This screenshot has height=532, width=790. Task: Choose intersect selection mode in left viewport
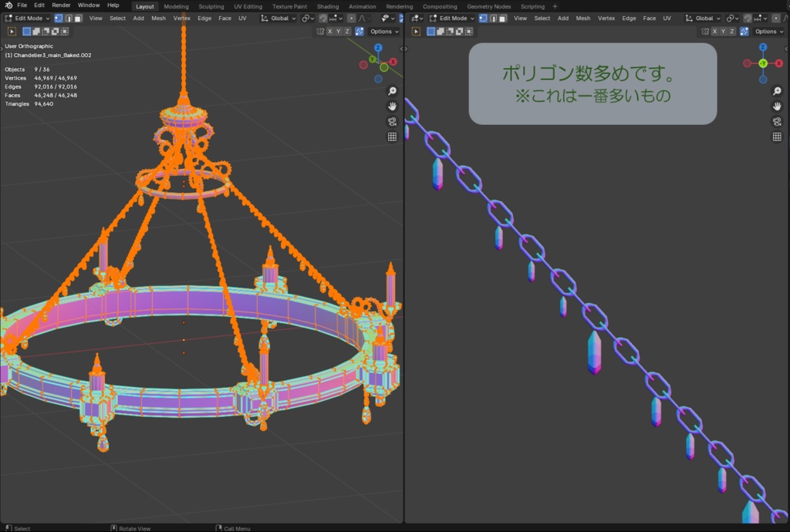[65, 31]
